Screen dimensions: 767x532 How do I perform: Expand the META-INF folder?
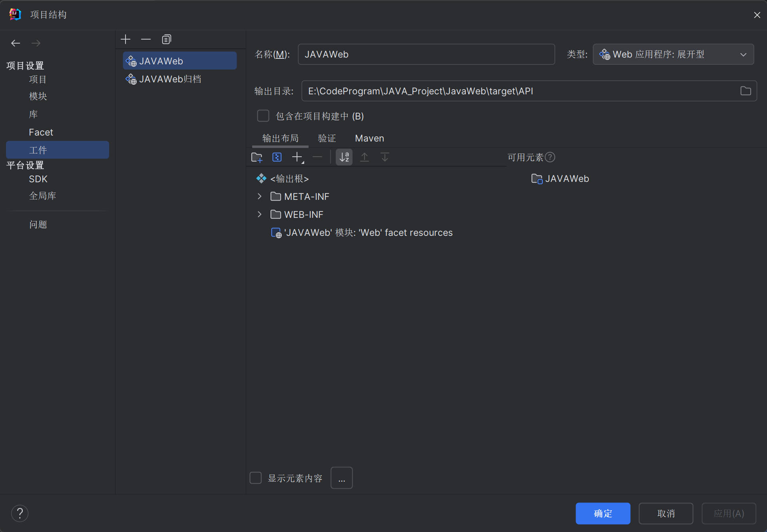click(260, 197)
